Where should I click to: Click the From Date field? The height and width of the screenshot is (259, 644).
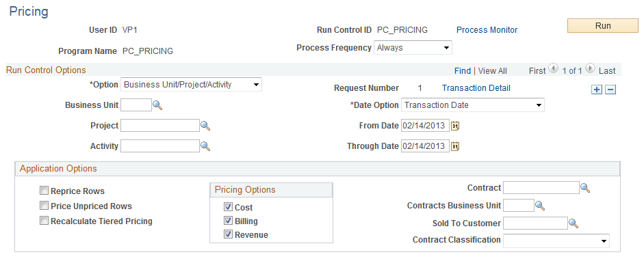click(x=425, y=126)
